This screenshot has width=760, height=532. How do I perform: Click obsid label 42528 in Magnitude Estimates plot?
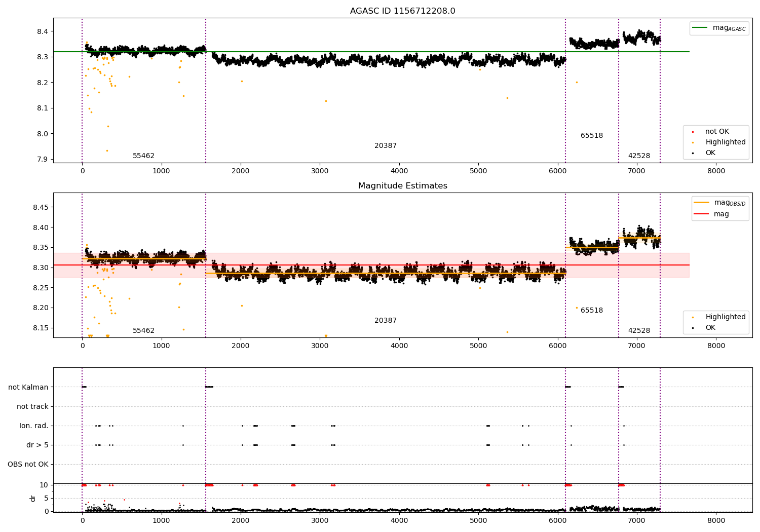point(639,331)
